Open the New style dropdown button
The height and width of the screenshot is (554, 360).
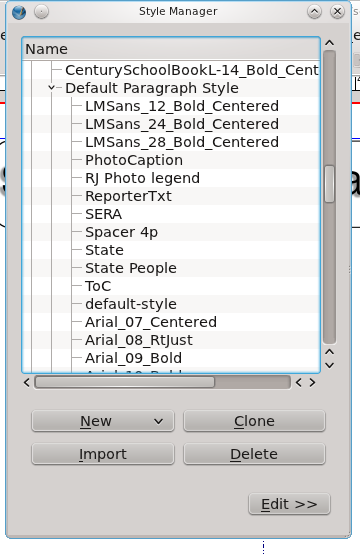pyautogui.click(x=103, y=421)
